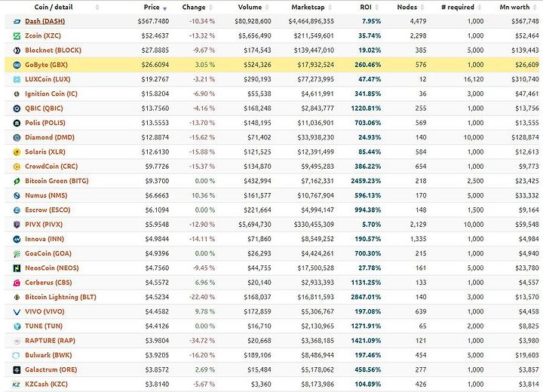The width and height of the screenshot is (543, 392).
Task: Open the GoByte (GBX) coin link
Action: coord(46,65)
